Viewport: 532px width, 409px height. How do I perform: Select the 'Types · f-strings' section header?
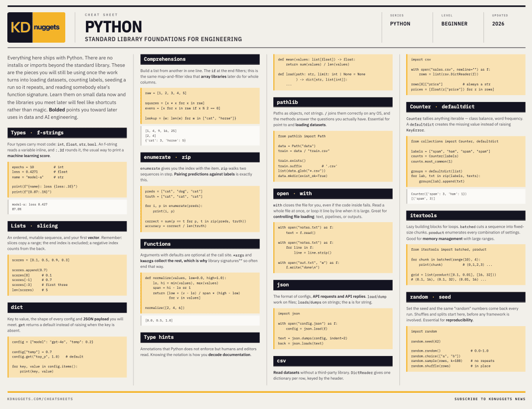(x=67, y=132)
